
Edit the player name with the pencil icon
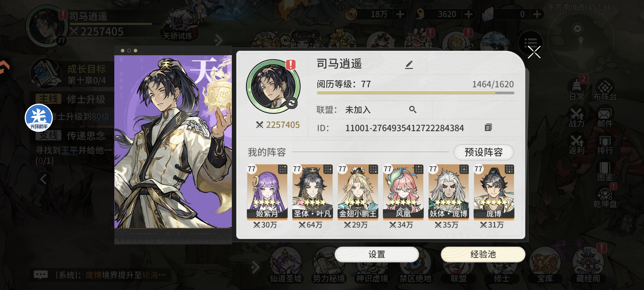click(x=409, y=65)
